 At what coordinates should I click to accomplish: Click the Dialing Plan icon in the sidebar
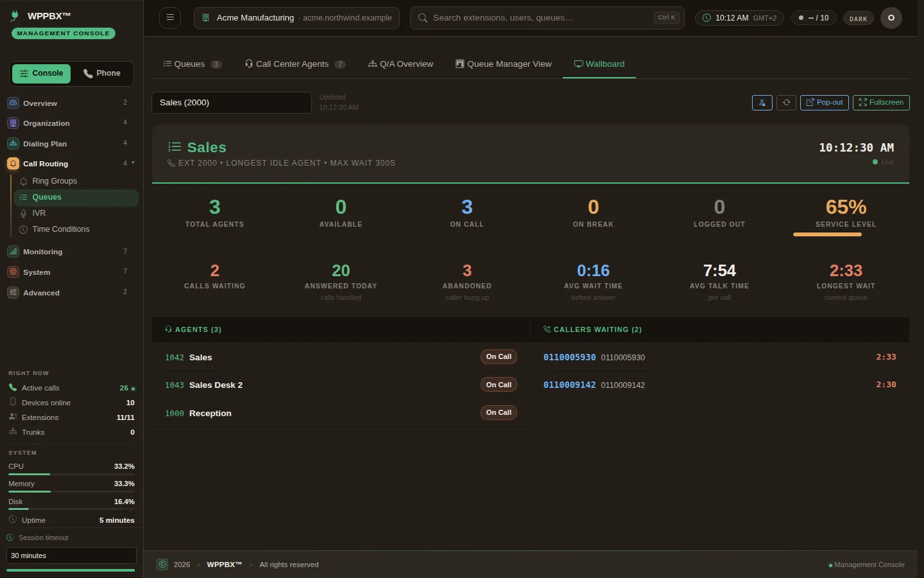point(13,144)
